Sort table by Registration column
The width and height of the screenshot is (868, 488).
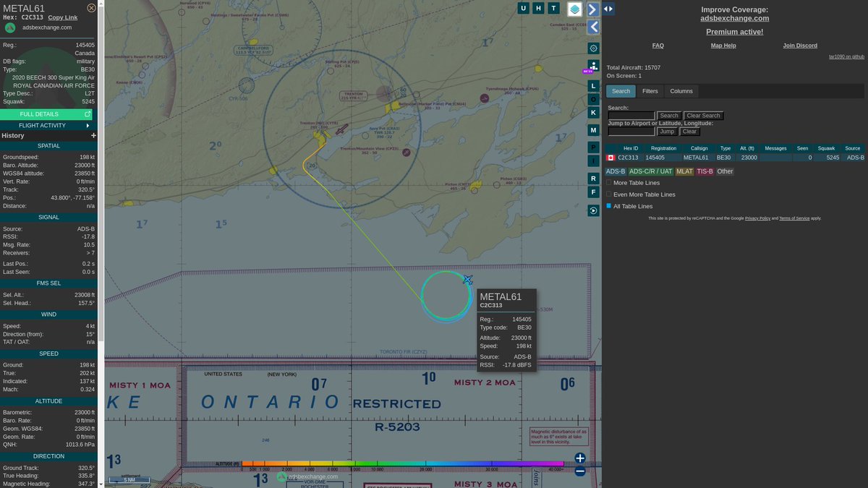[x=663, y=148]
